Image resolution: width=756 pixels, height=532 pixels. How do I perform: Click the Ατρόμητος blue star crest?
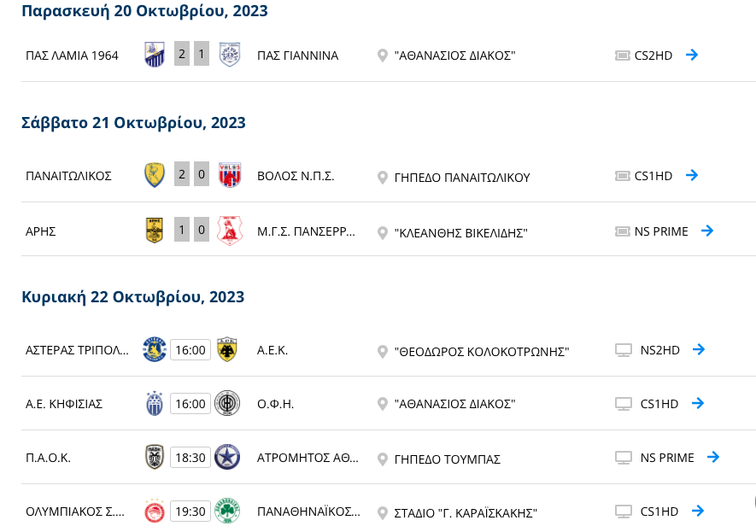point(227,457)
